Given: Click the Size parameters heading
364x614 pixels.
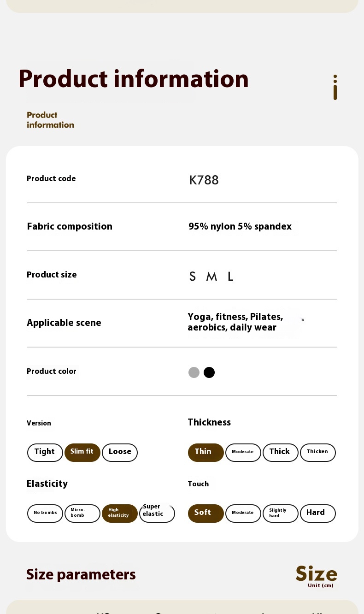Looking at the screenshot, I should pyautogui.click(x=81, y=575).
